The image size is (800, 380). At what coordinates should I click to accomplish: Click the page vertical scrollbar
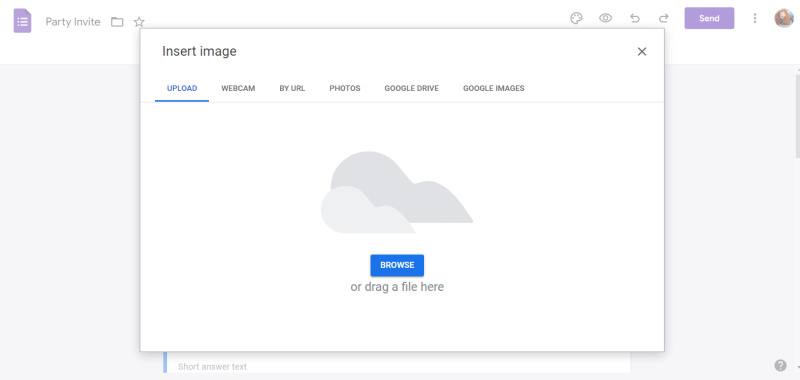click(797, 116)
